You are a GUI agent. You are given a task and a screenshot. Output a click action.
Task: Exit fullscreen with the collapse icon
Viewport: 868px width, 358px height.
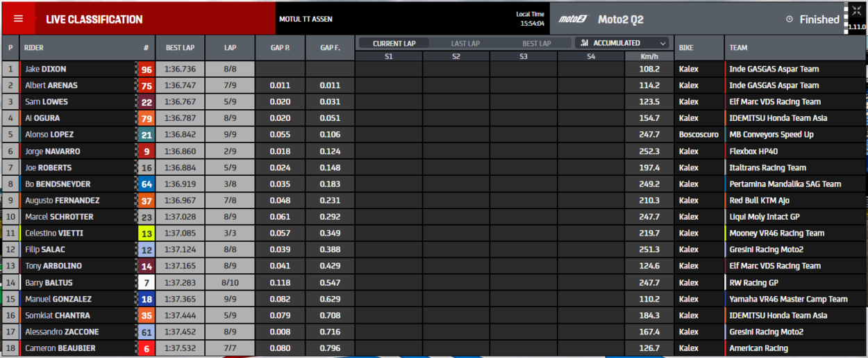[856, 10]
